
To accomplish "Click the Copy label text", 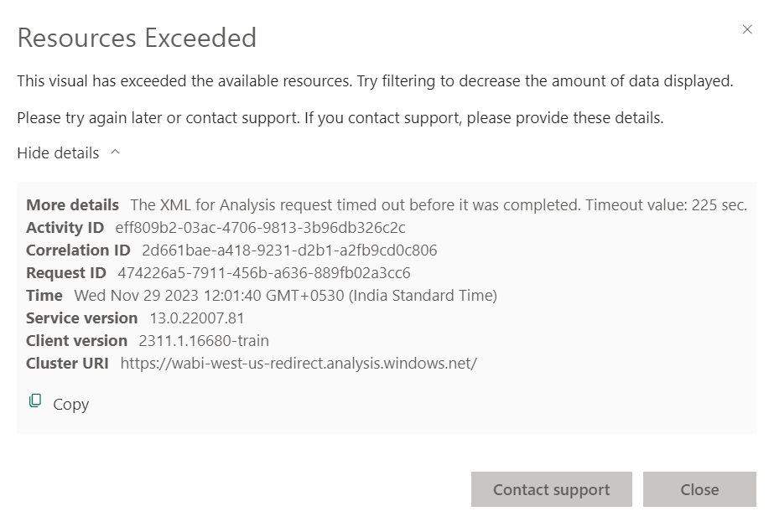I will [x=71, y=404].
